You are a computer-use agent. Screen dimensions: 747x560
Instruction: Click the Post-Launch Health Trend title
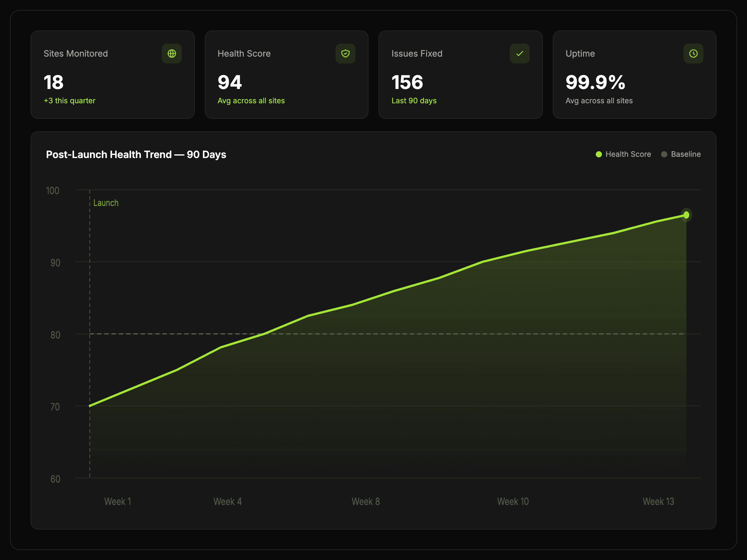136,154
